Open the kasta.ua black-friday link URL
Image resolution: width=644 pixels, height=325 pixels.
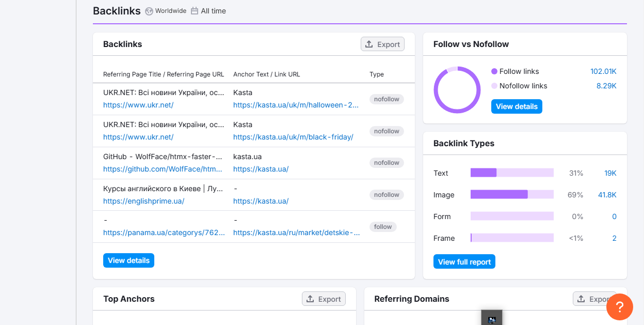(x=293, y=137)
